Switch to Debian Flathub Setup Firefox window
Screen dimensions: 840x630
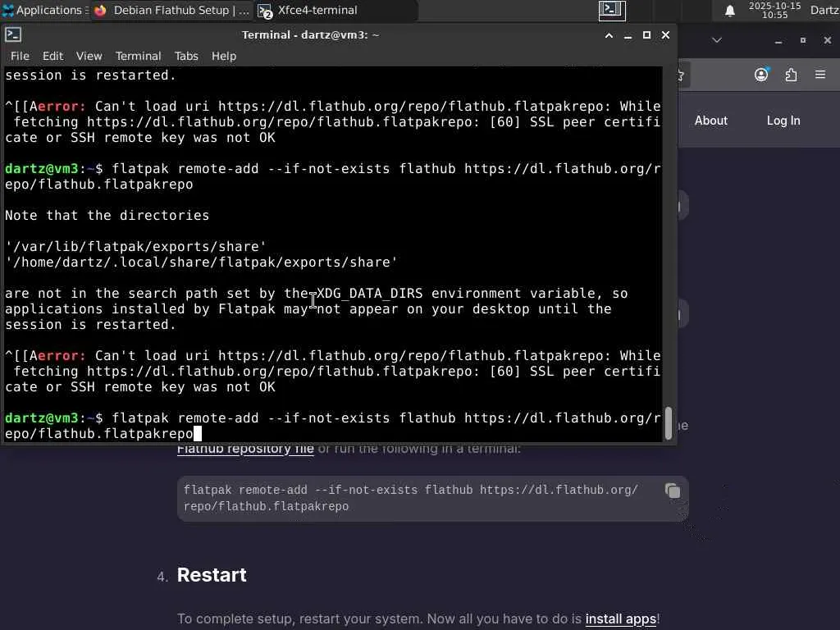[172, 10]
